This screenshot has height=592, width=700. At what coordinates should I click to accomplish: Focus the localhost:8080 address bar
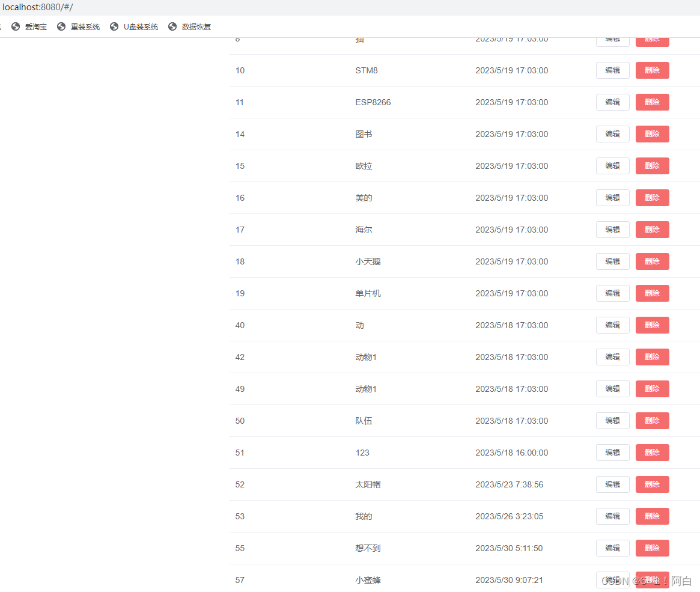click(37, 7)
